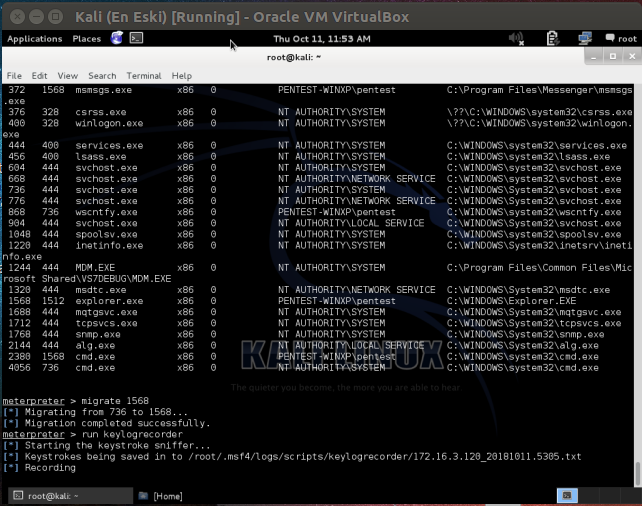Click the 'Recording' status line
This screenshot has width=642, height=506.
50,468
